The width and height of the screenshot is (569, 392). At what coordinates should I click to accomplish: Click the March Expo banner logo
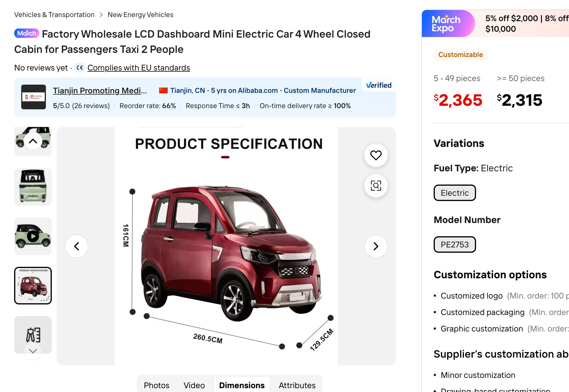pos(446,24)
